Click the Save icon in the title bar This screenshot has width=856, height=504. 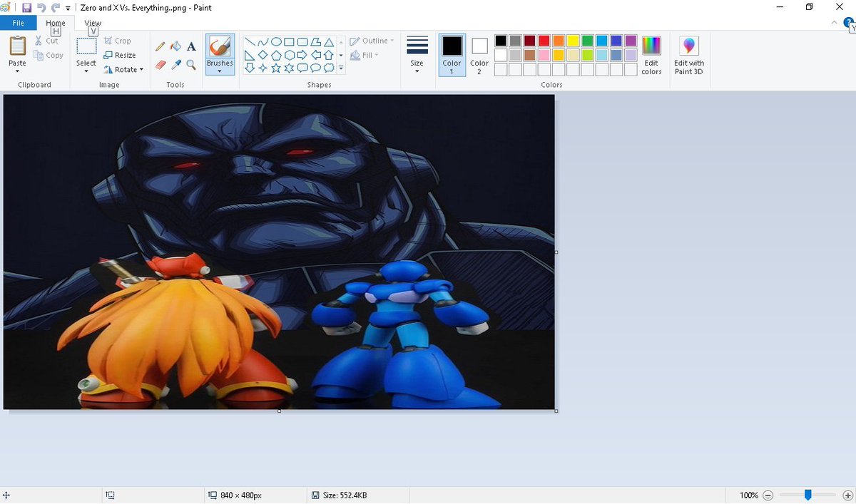coord(27,8)
